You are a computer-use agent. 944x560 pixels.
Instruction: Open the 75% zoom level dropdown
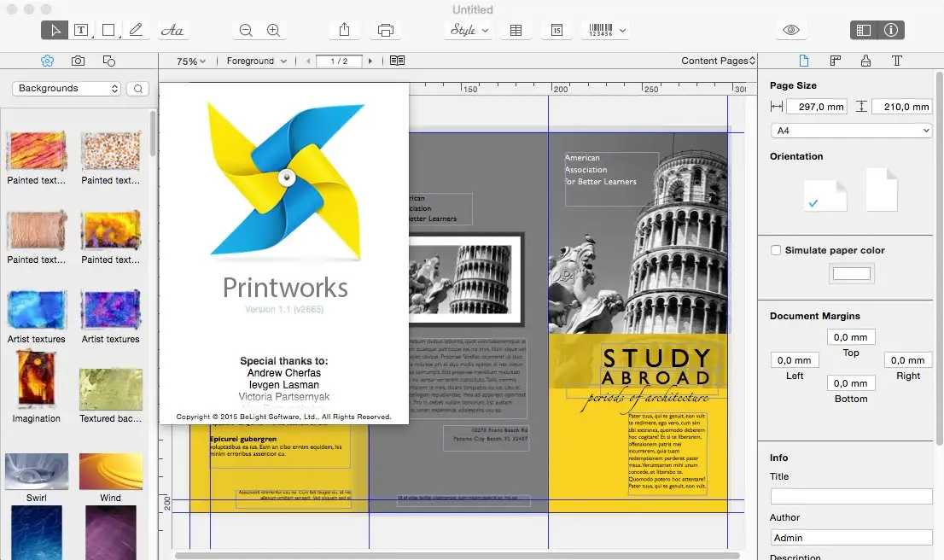189,61
